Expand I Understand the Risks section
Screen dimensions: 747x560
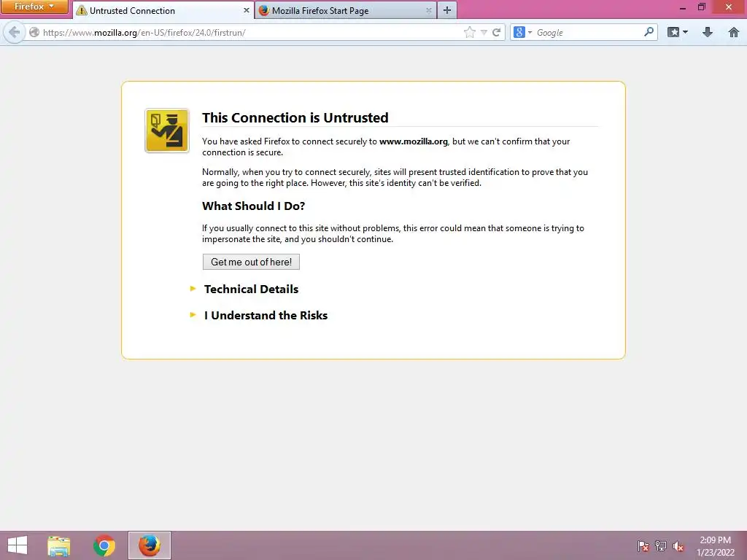[x=266, y=315]
